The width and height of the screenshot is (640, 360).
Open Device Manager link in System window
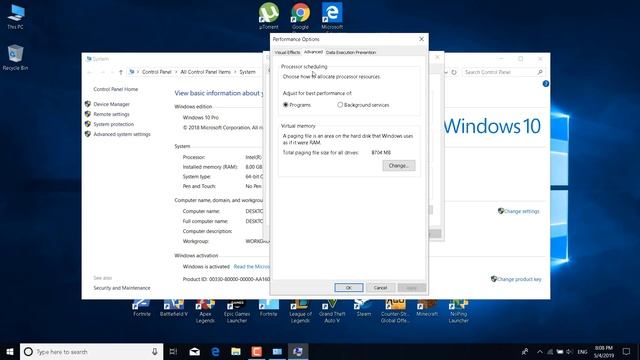pos(111,104)
